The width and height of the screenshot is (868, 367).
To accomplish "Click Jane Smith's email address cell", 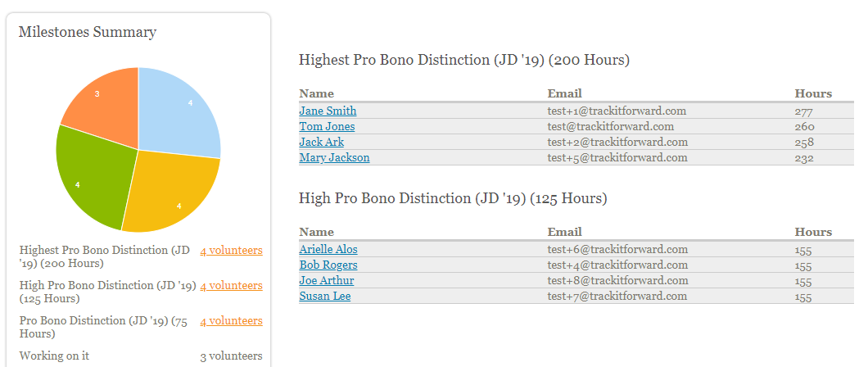I will (x=617, y=111).
